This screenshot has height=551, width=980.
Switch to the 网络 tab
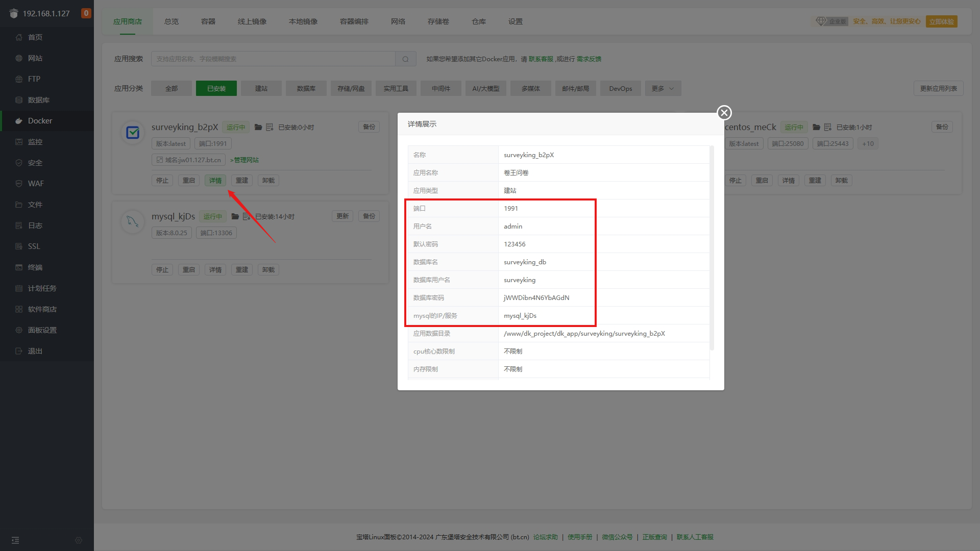tap(398, 21)
